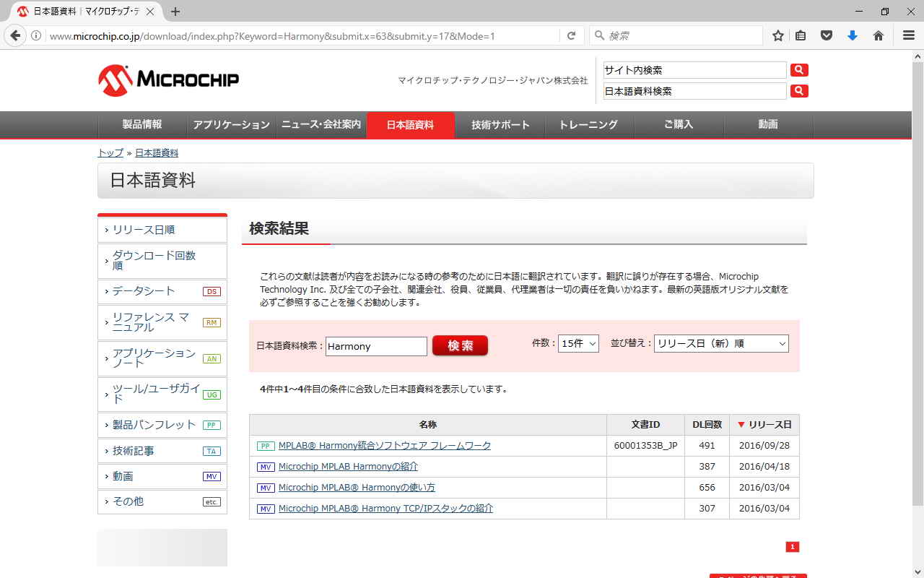Image resolution: width=924 pixels, height=578 pixels.
Task: Select リファレンス マニュアル RM in the sidebar
Action: (x=162, y=322)
